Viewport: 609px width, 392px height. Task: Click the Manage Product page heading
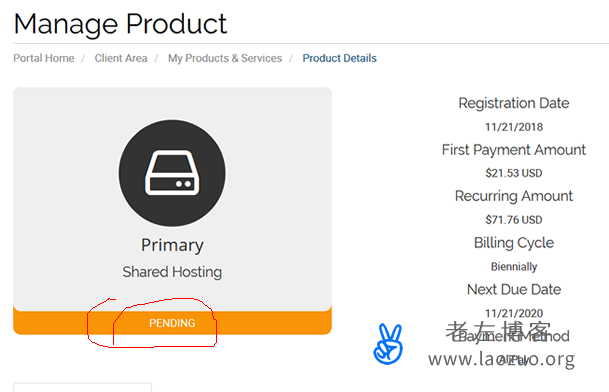[x=120, y=24]
